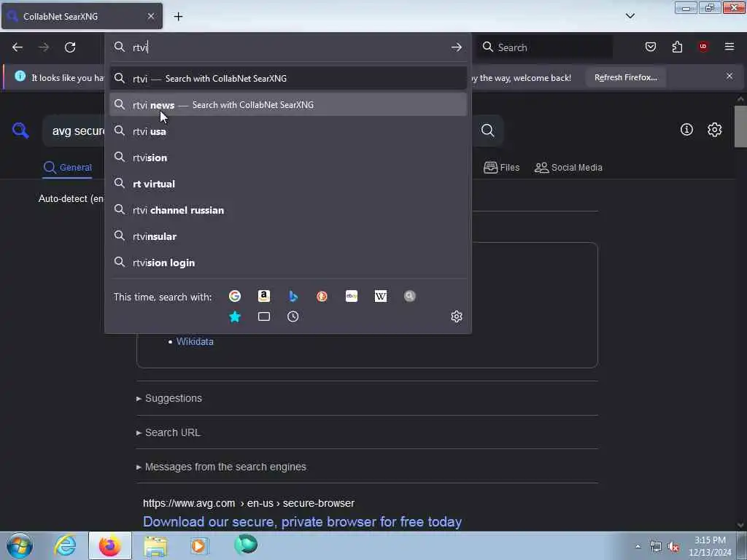747x560 pixels.
Task: Launch Internet Explorer from the taskbar
Action: point(65,545)
